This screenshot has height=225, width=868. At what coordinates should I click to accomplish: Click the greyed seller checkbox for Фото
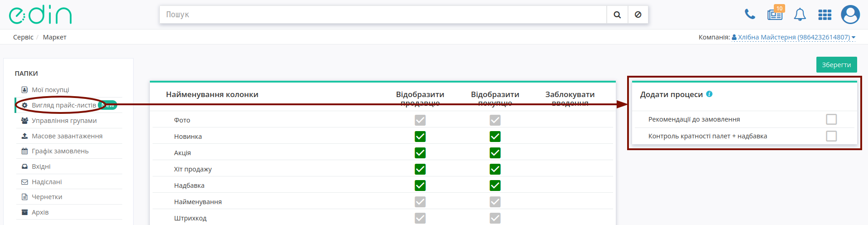click(420, 120)
